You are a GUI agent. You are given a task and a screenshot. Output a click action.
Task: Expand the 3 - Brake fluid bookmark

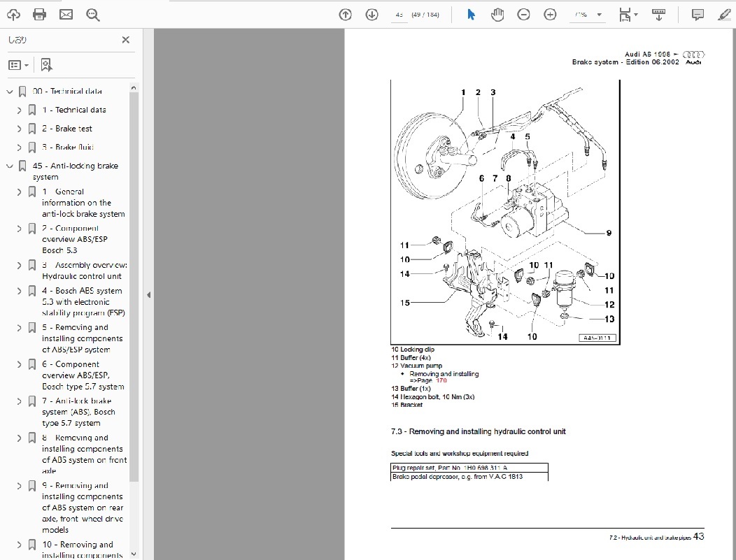(x=20, y=148)
